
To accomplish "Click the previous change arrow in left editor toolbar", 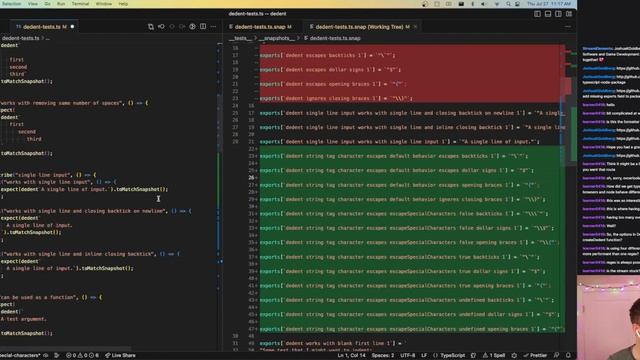I will 172,27.
